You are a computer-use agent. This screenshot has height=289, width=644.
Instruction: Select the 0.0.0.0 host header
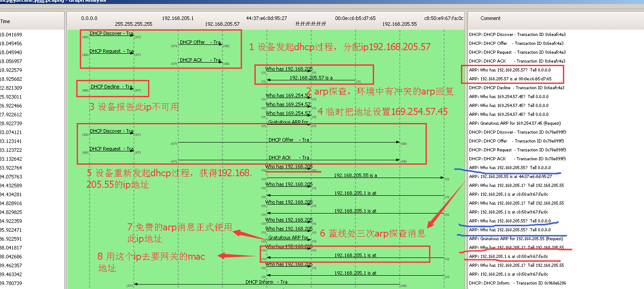point(89,18)
